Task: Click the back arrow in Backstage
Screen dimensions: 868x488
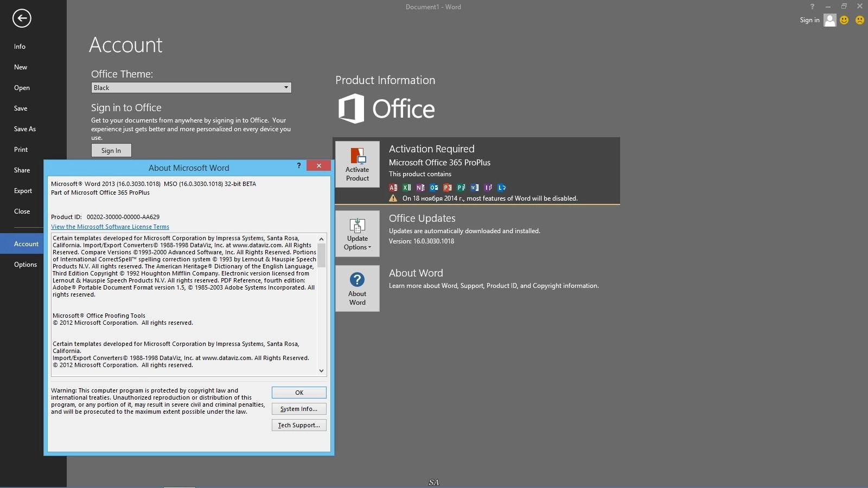Action: (x=22, y=18)
